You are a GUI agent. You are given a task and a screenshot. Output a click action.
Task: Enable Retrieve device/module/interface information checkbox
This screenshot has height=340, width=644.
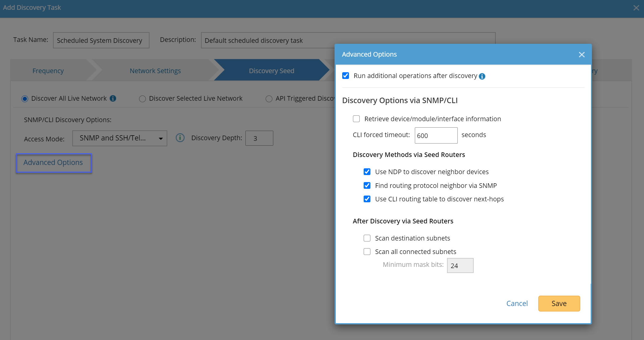coord(356,119)
